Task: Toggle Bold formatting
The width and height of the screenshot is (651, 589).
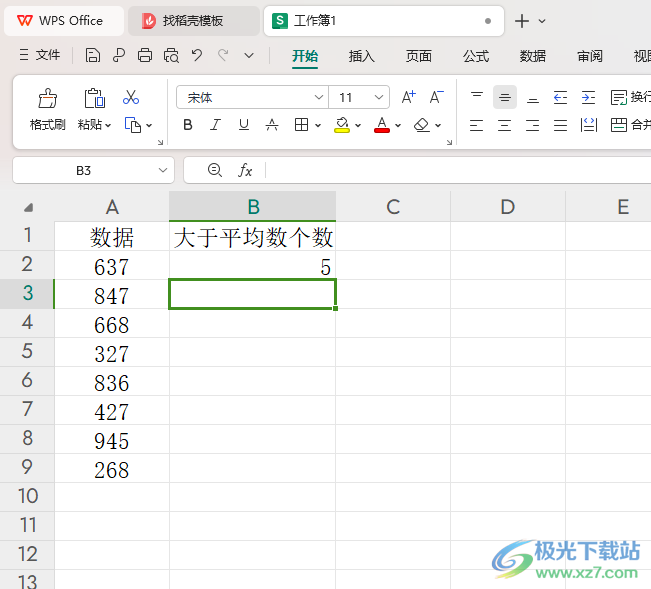Action: tap(188, 125)
